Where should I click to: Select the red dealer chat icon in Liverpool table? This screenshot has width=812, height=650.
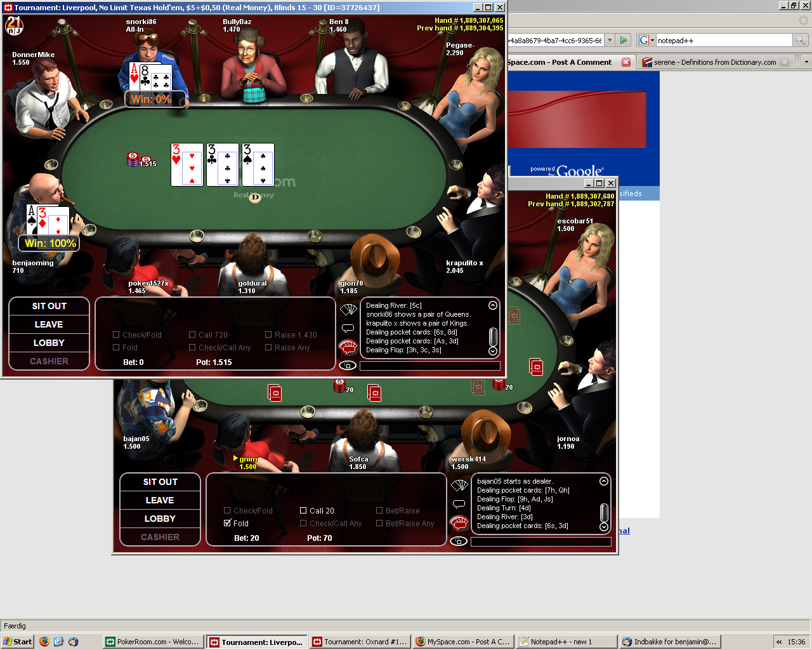(x=348, y=347)
